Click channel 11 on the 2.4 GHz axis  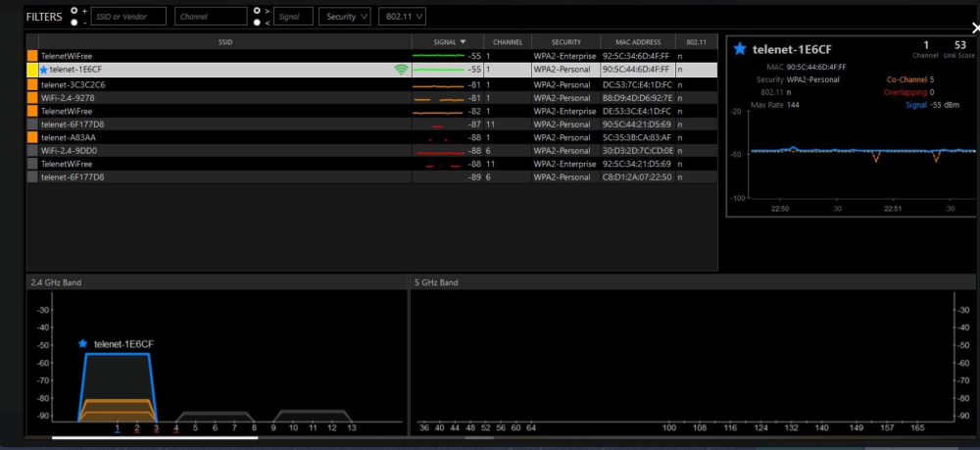coord(313,428)
